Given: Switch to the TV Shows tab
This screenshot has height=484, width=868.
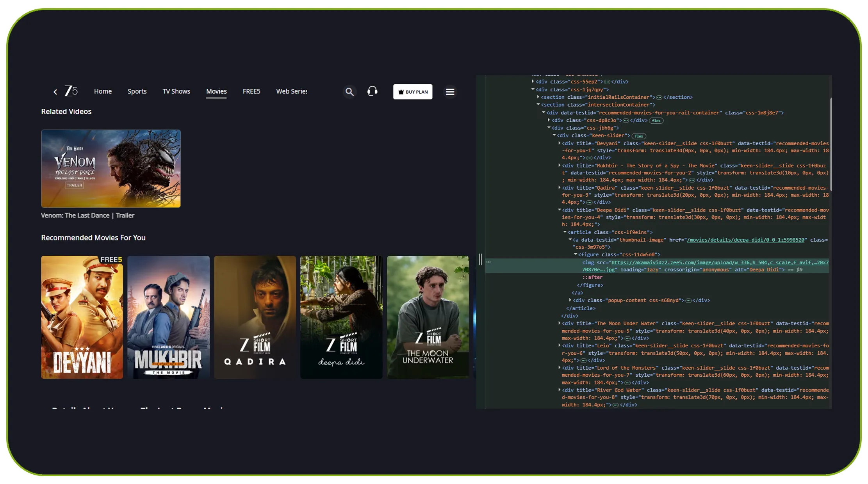Looking at the screenshot, I should tap(176, 91).
